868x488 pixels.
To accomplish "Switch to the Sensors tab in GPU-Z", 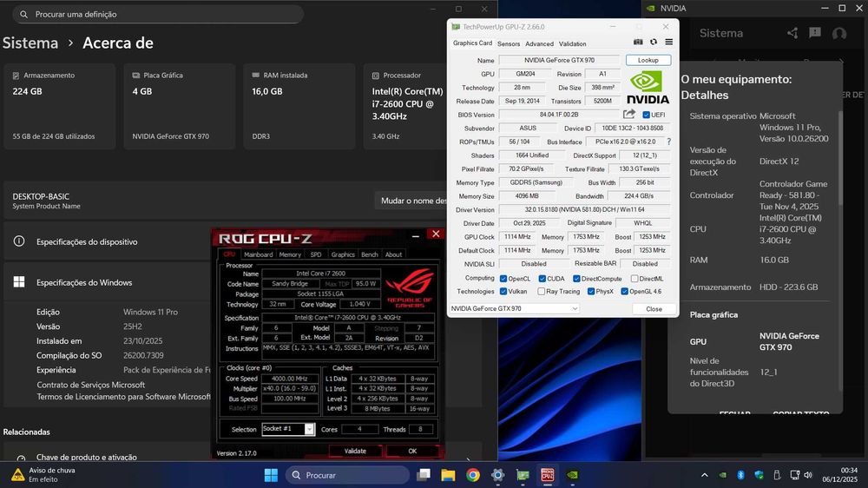I will 508,43.
